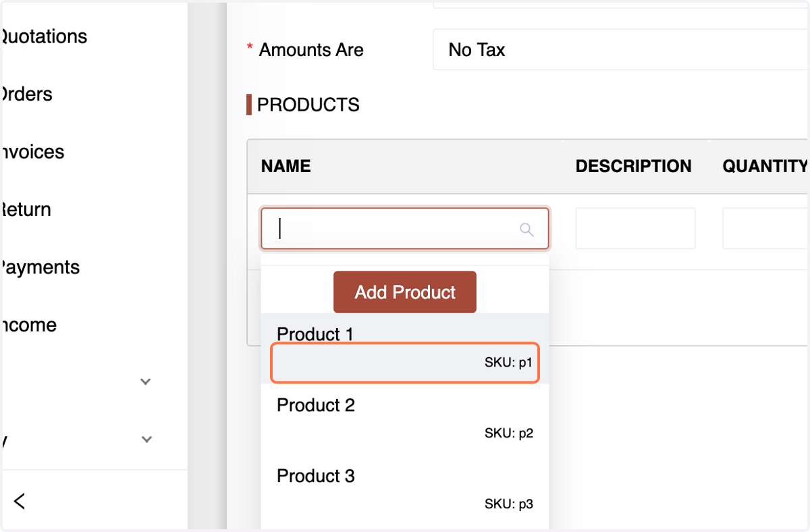The image size is (810, 532).
Task: Select Product 3 from the dropdown list
Action: point(405,490)
